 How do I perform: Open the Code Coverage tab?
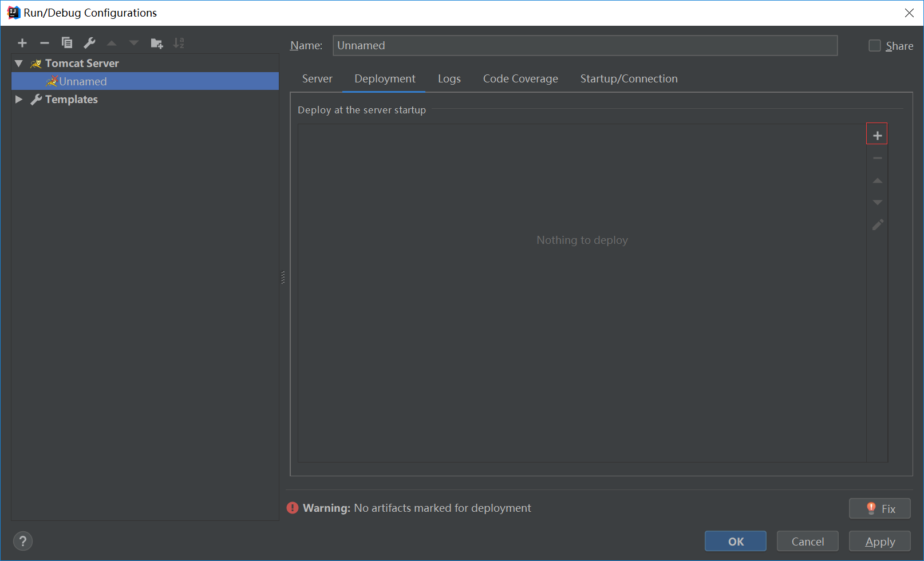[x=520, y=79]
